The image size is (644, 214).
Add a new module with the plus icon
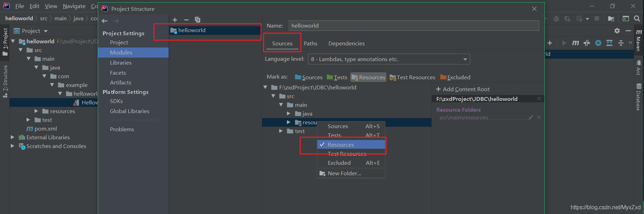pyautogui.click(x=175, y=20)
